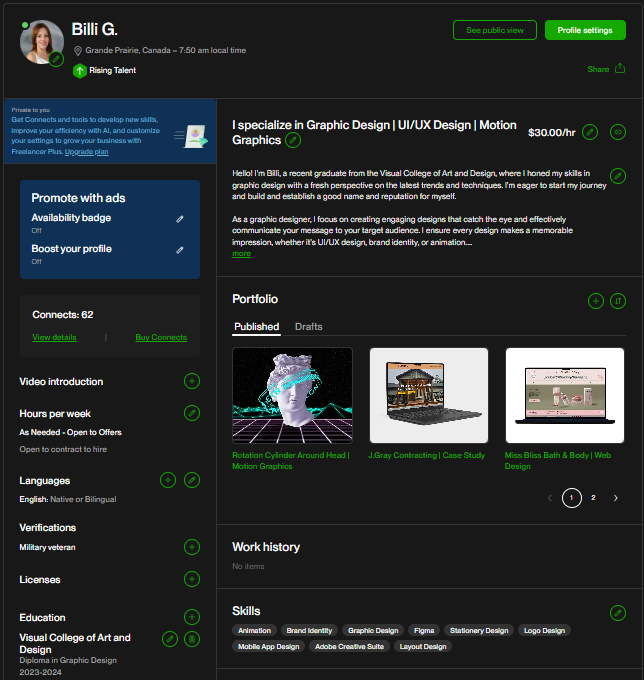The width and height of the screenshot is (644, 680).
Task: Select portfolio page 1
Action: pos(572,498)
